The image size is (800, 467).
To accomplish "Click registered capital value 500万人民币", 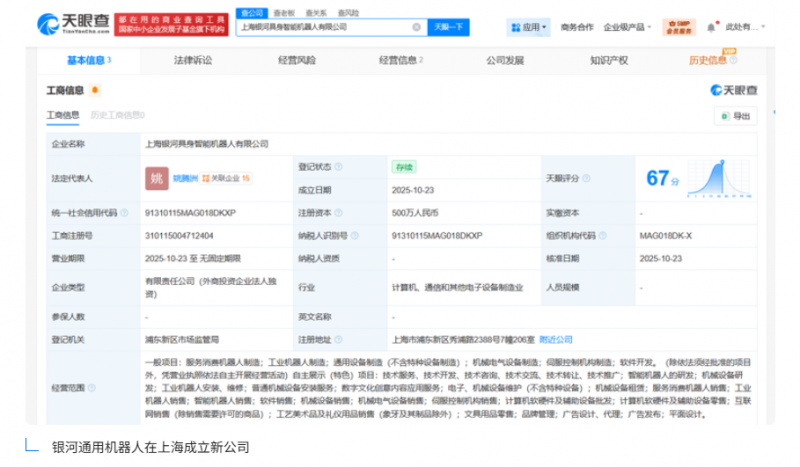I will (415, 213).
